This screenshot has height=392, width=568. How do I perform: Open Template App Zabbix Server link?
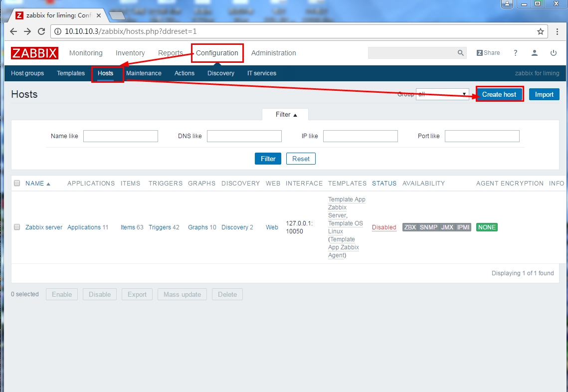coord(347,207)
